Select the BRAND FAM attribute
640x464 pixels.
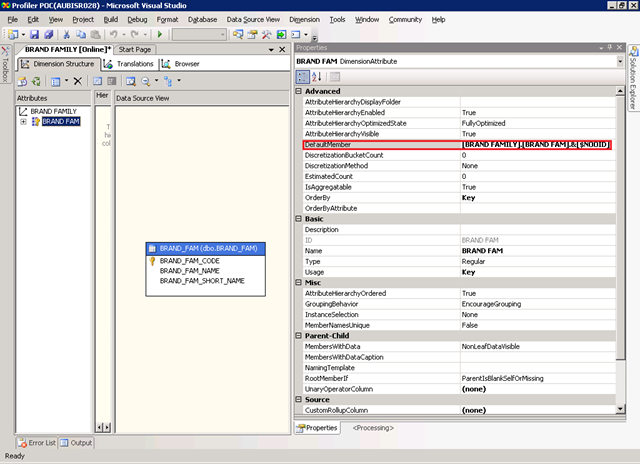[x=61, y=122]
